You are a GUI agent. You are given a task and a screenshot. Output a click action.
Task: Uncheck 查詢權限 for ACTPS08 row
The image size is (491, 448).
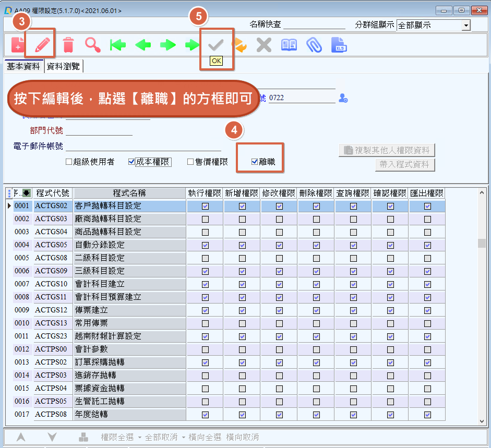coord(354,415)
